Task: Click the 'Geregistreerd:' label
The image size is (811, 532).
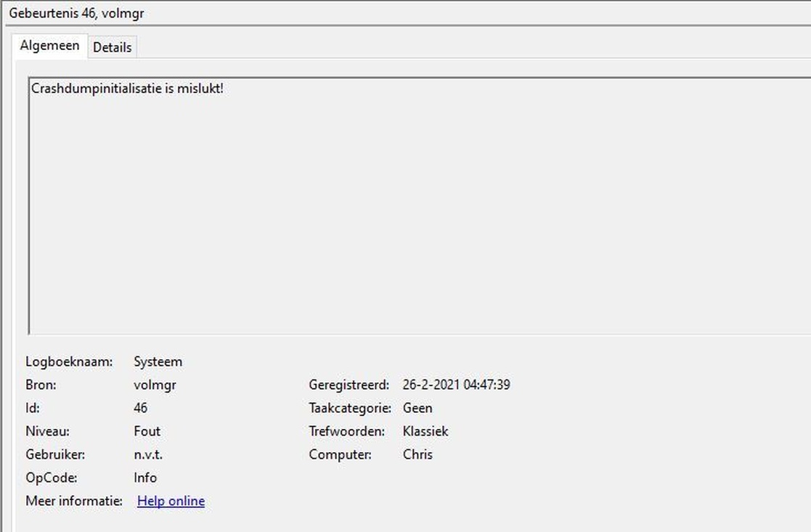Action: coord(349,385)
